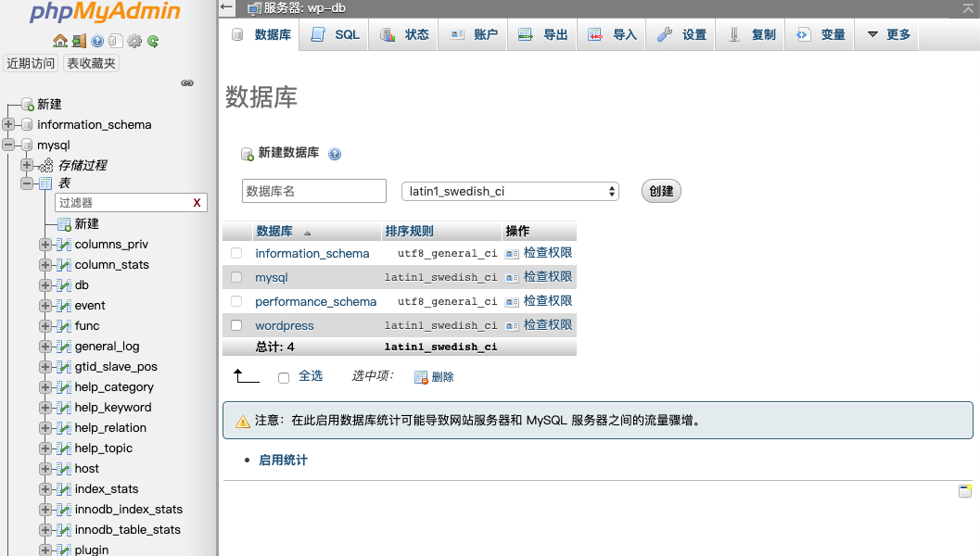980x556 pixels.
Task: Collapse the mysql tables tree node
Action: (x=28, y=183)
